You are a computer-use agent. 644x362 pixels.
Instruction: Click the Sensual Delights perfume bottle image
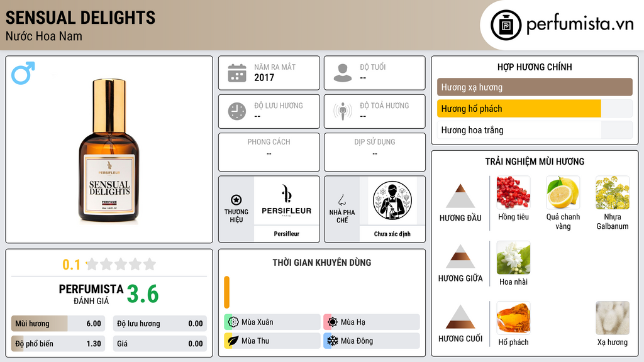click(x=109, y=151)
